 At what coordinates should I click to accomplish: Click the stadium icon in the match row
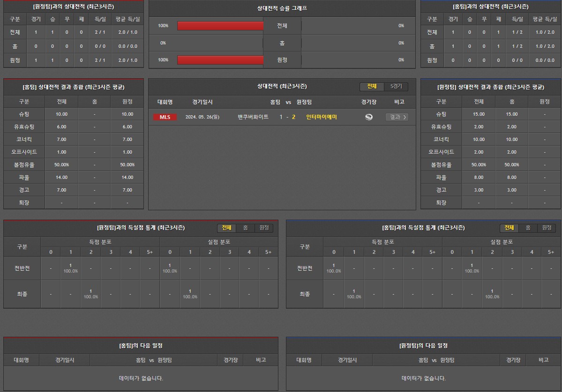[x=369, y=117]
